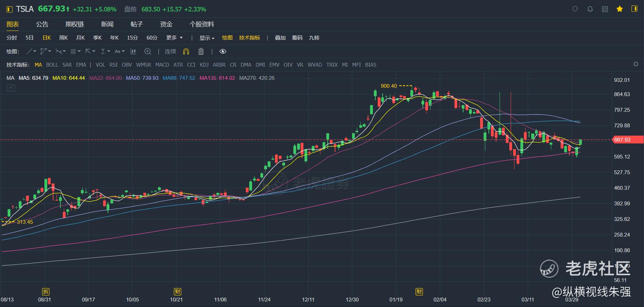Select the arrow annotation tool
The image size is (644, 307).
click(x=88, y=51)
